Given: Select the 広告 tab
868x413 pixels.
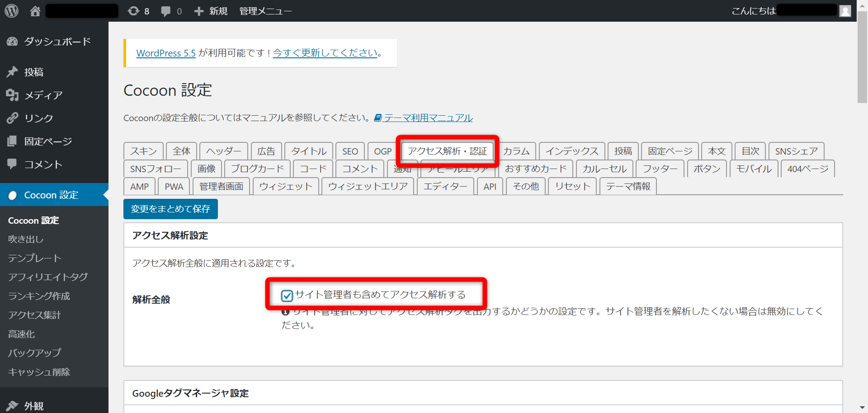Looking at the screenshot, I should 266,151.
